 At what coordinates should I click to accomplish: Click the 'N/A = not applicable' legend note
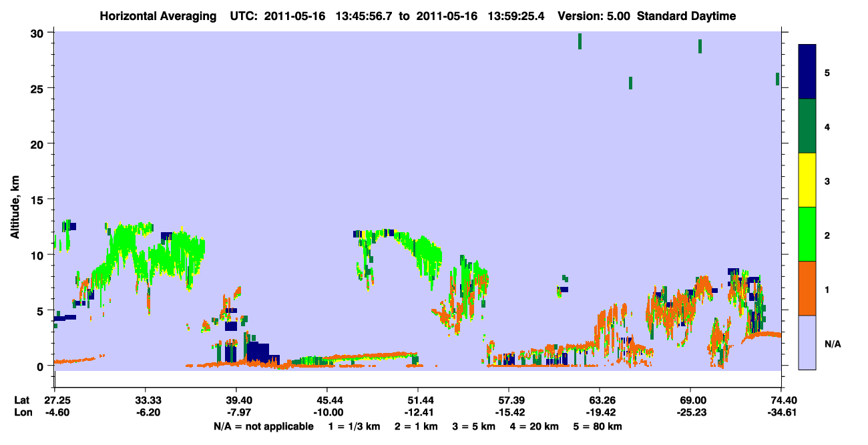[x=263, y=426]
